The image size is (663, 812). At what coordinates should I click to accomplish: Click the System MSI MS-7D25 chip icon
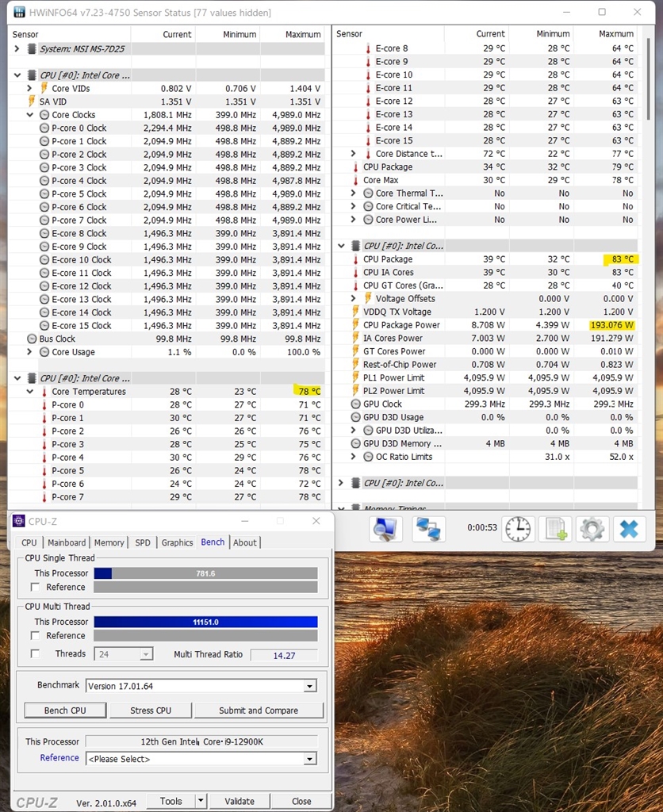[x=32, y=48]
